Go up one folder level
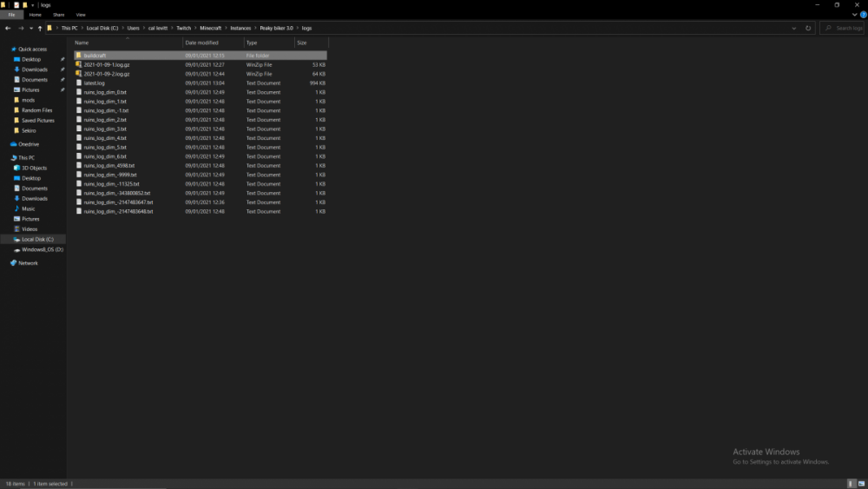 tap(40, 28)
